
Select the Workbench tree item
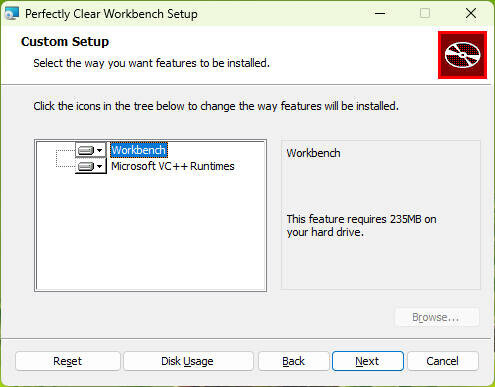[139, 150]
